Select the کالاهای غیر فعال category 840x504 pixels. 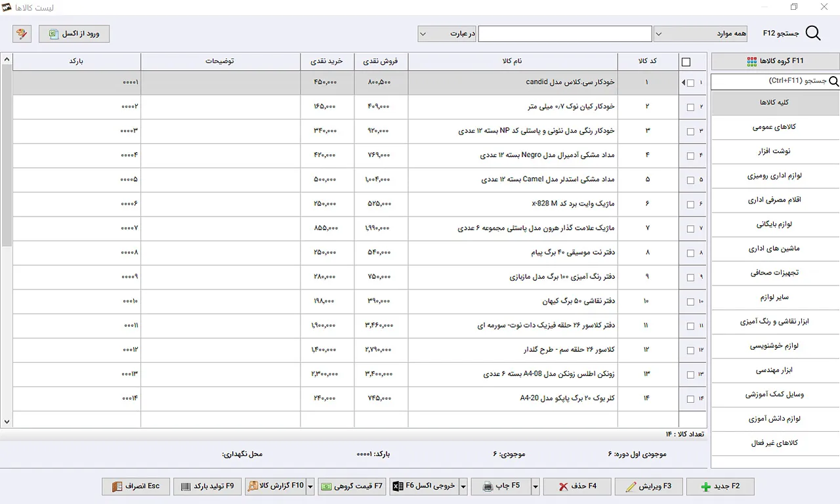775,443
